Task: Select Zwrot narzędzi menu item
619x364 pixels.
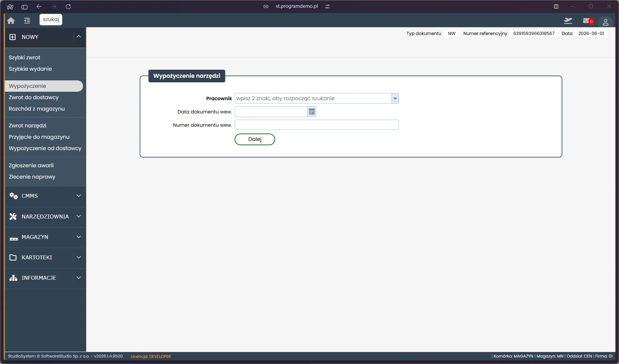Action: click(x=28, y=125)
